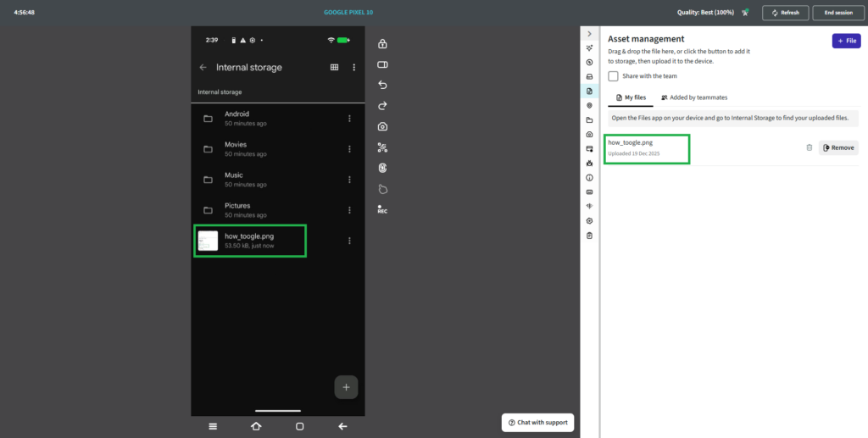
Task: Enable Share with the team checkbox
Action: [x=613, y=76]
